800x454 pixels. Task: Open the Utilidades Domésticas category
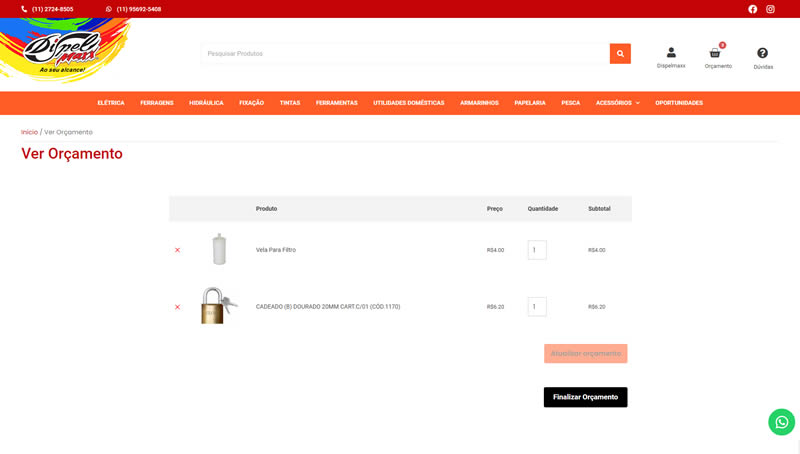tap(409, 103)
